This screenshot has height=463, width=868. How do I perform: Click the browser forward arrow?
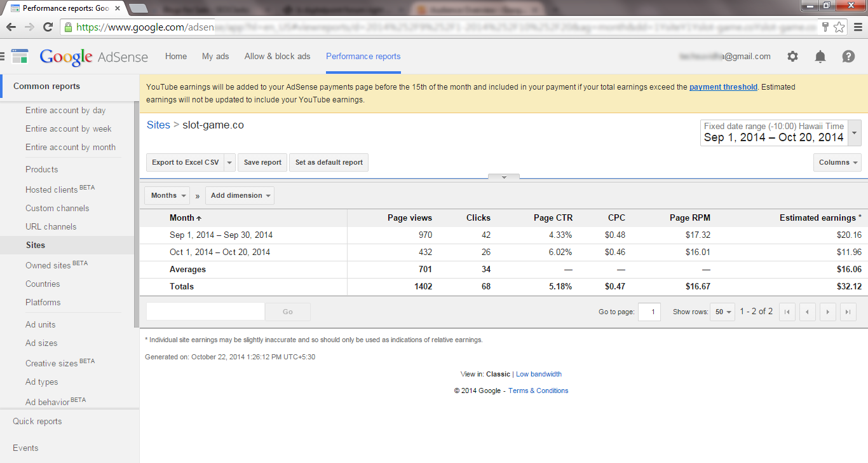click(x=29, y=27)
